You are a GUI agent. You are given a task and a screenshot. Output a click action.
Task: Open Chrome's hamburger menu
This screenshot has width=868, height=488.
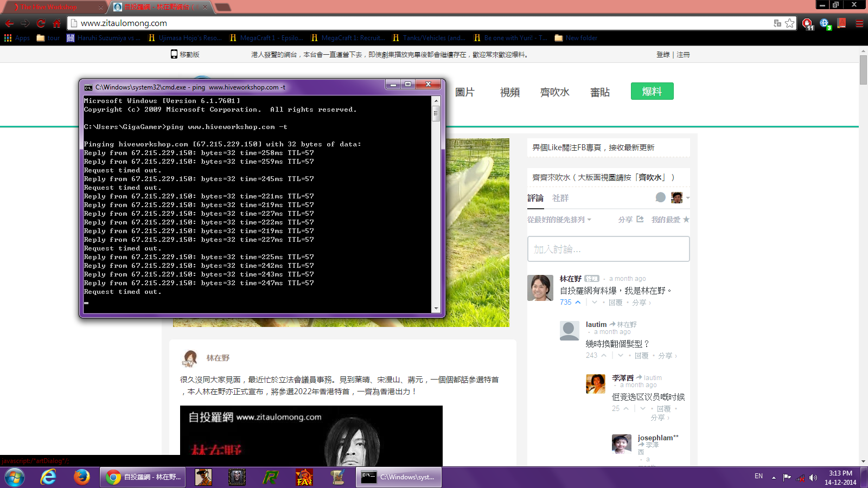(x=859, y=23)
